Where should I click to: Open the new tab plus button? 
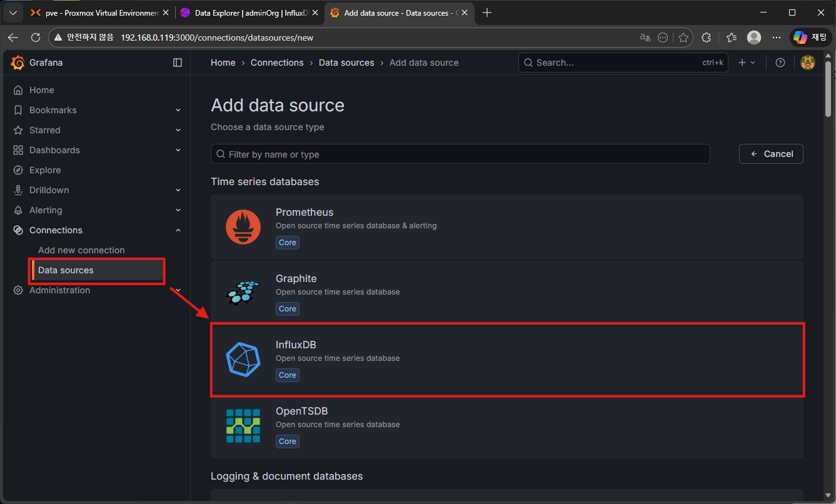click(487, 13)
